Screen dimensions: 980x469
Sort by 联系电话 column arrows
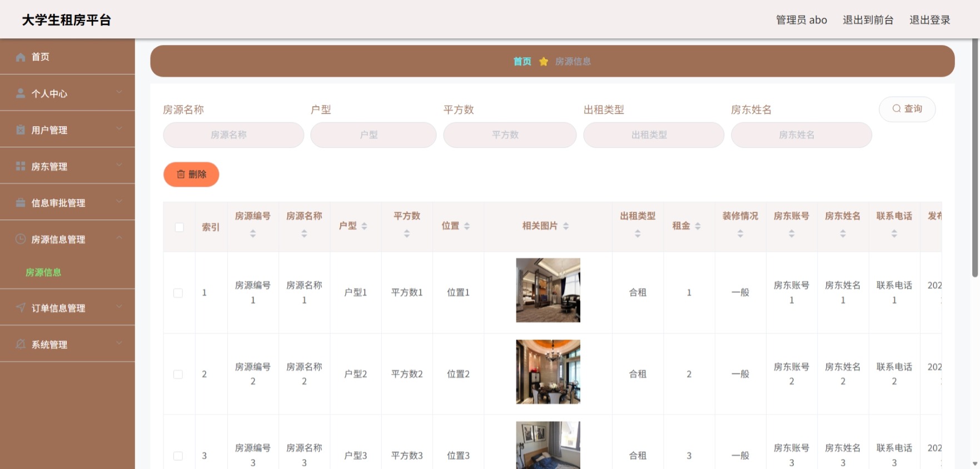tap(894, 234)
